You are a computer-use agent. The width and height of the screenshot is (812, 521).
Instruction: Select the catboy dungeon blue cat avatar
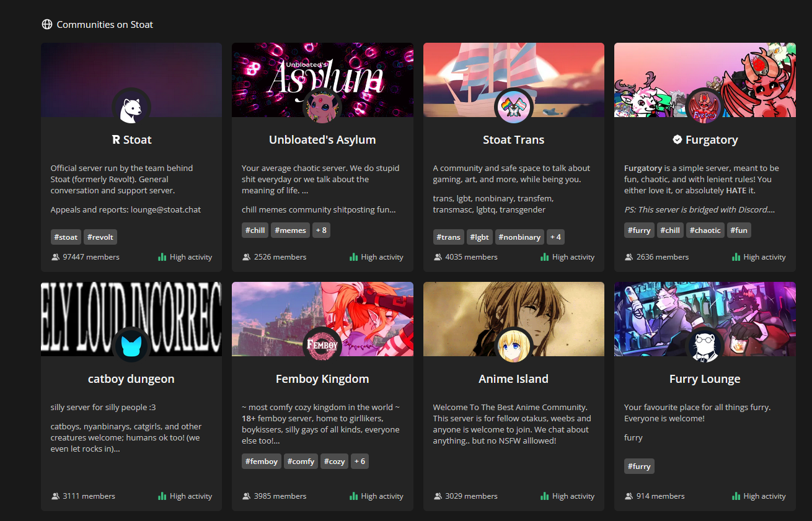click(131, 346)
